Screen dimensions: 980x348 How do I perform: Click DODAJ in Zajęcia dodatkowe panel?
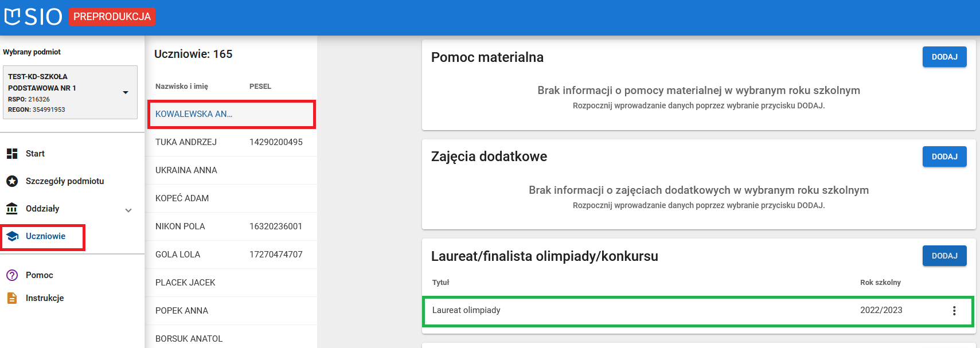944,156
